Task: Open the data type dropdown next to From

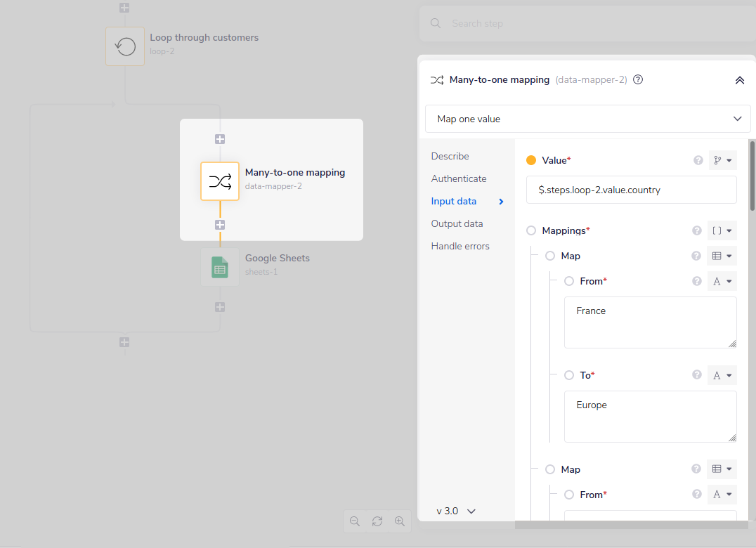Action: [722, 281]
